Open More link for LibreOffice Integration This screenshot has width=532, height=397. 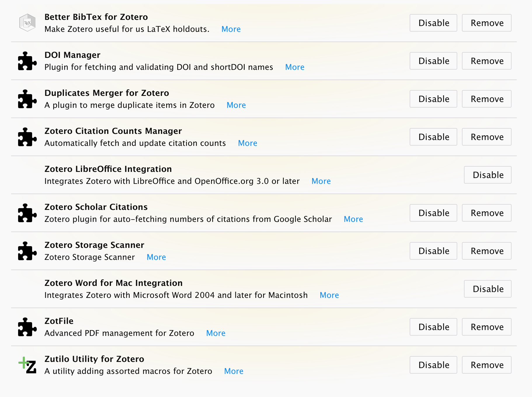pyautogui.click(x=321, y=181)
